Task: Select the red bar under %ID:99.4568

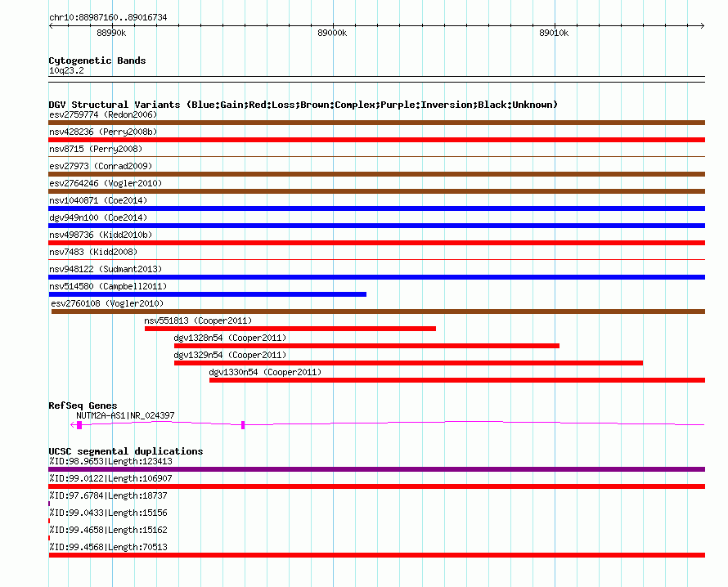Action: pyautogui.click(x=376, y=555)
